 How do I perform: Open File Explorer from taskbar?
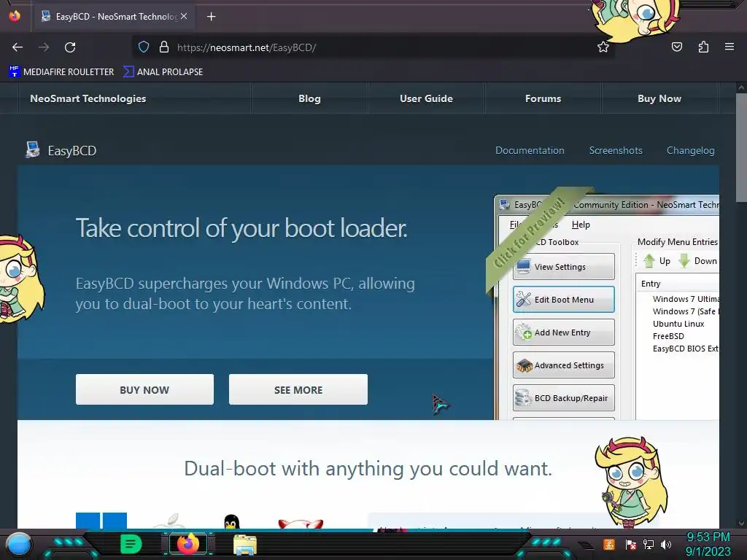tap(245, 545)
